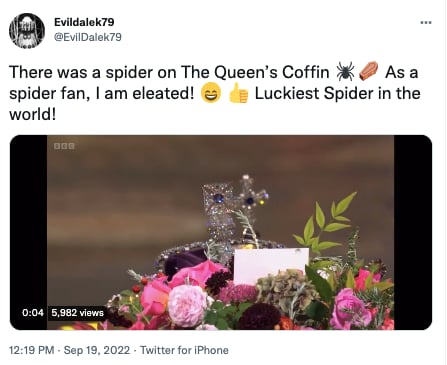Open the Evildalek79 display name link
Image resolution: width=447 pixels, height=365 pixels.
pos(84,22)
